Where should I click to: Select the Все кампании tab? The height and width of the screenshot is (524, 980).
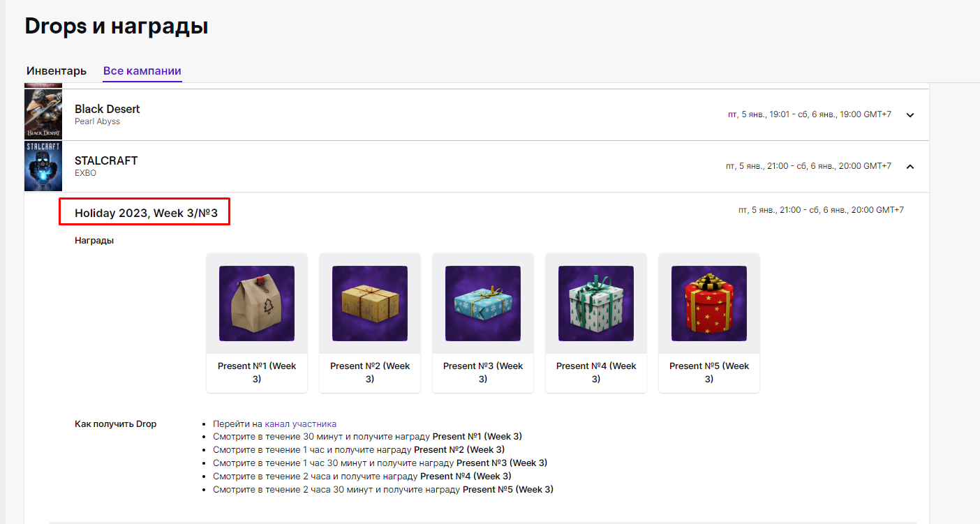point(142,71)
